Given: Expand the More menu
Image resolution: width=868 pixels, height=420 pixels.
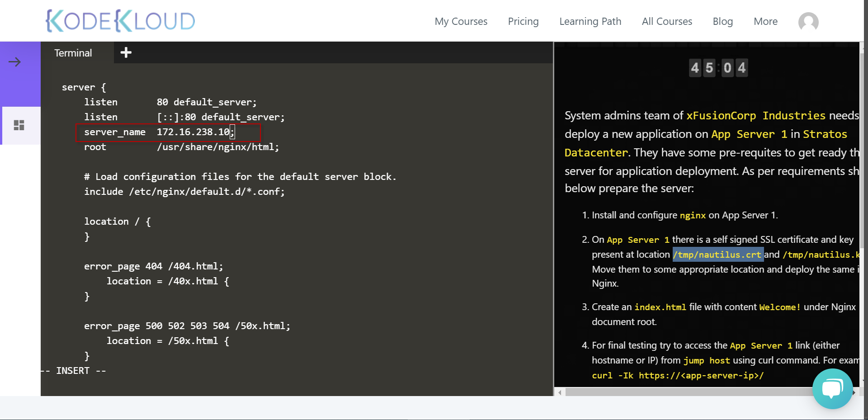Looking at the screenshot, I should click(765, 21).
